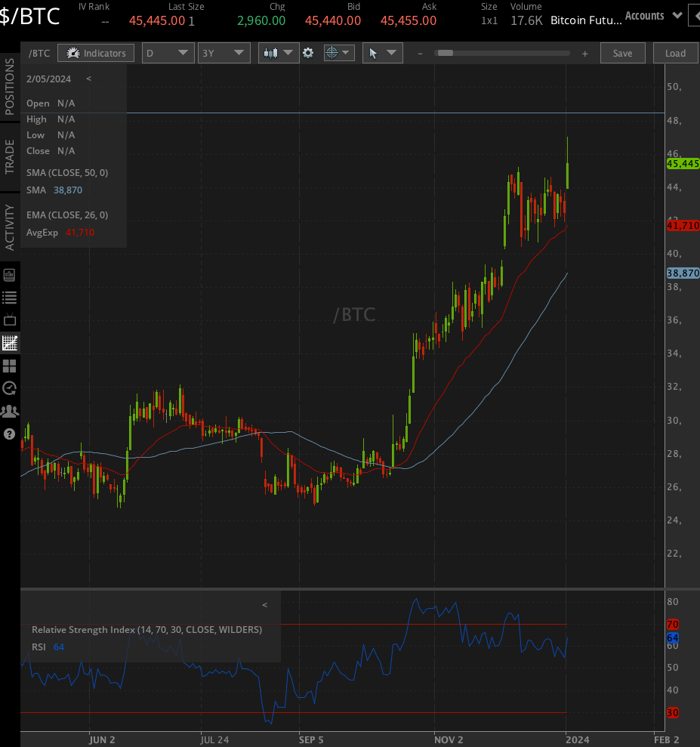This screenshot has height=747, width=700.
Task: Click the history clock icon
Action: click(10, 388)
